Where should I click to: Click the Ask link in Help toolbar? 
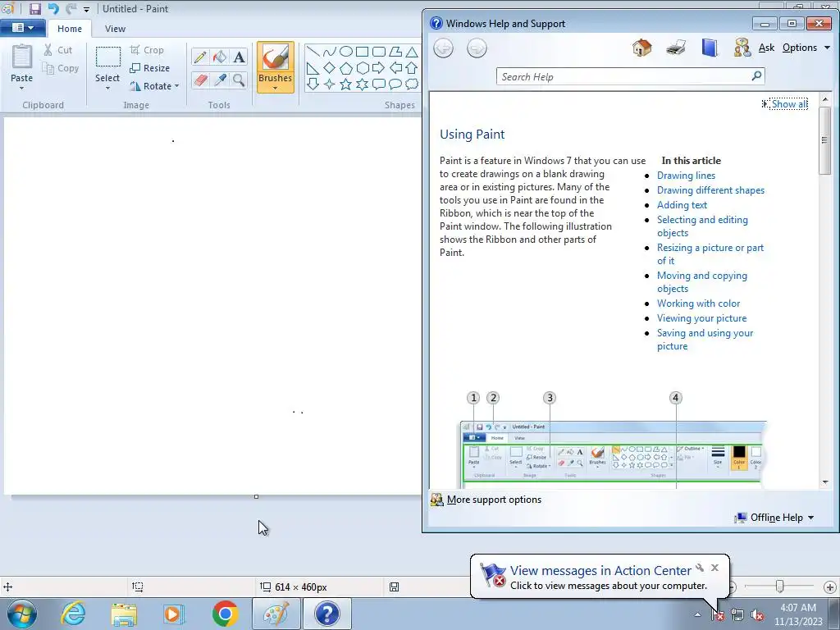(766, 48)
